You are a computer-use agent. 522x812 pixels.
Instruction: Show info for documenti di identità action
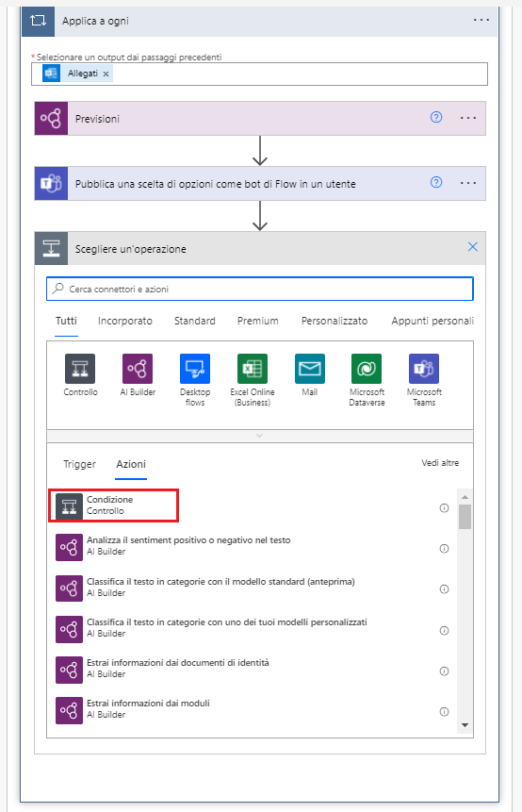pos(444,671)
